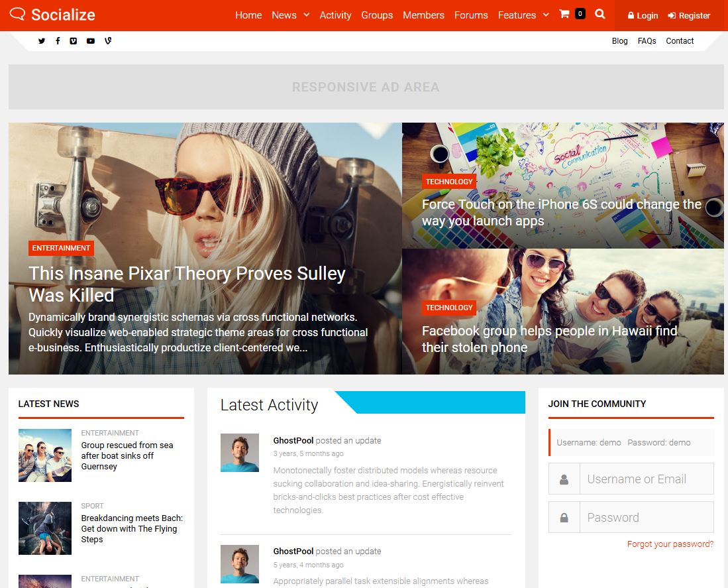The image size is (728, 588).
Task: Click the Latest Activity heading
Action: tap(270, 404)
